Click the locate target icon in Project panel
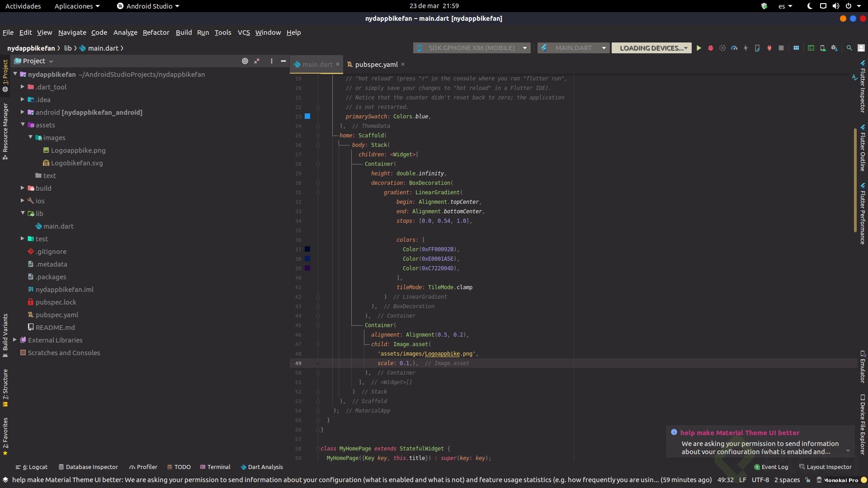868x488 pixels. pyautogui.click(x=245, y=61)
